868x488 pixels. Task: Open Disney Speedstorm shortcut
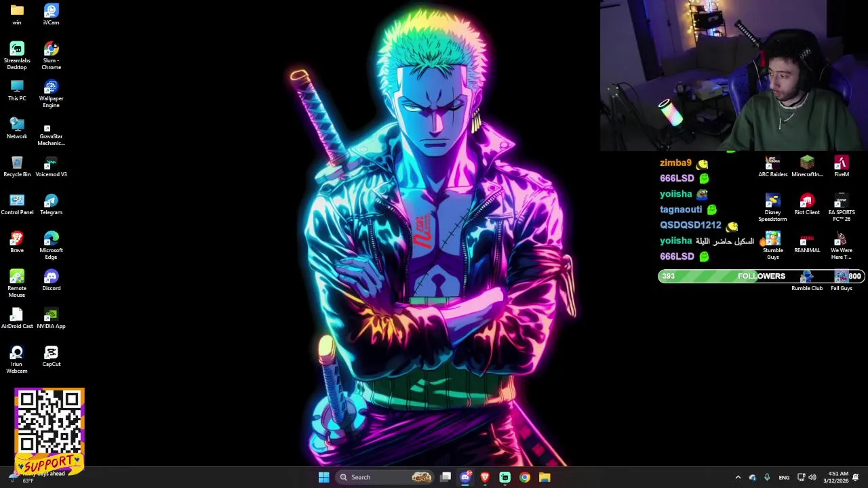772,207
